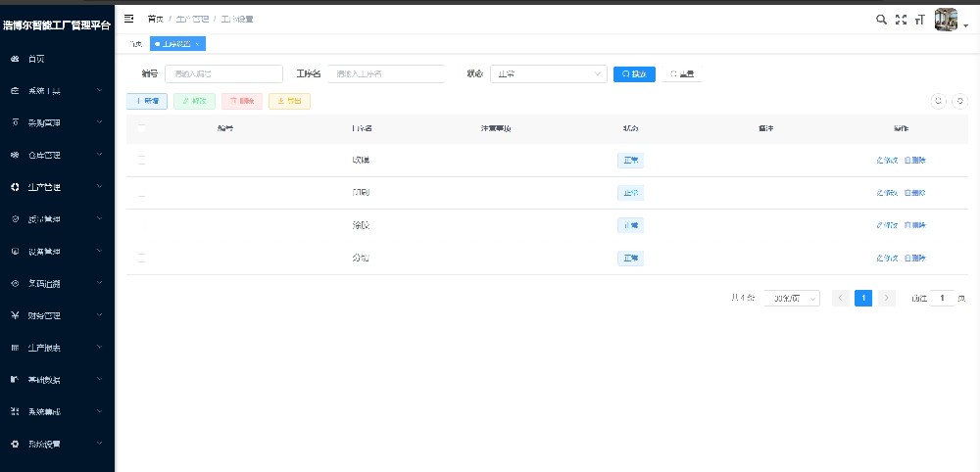
Task: Click the 首页 dashboard icon in the sidebar
Action: pos(15,59)
